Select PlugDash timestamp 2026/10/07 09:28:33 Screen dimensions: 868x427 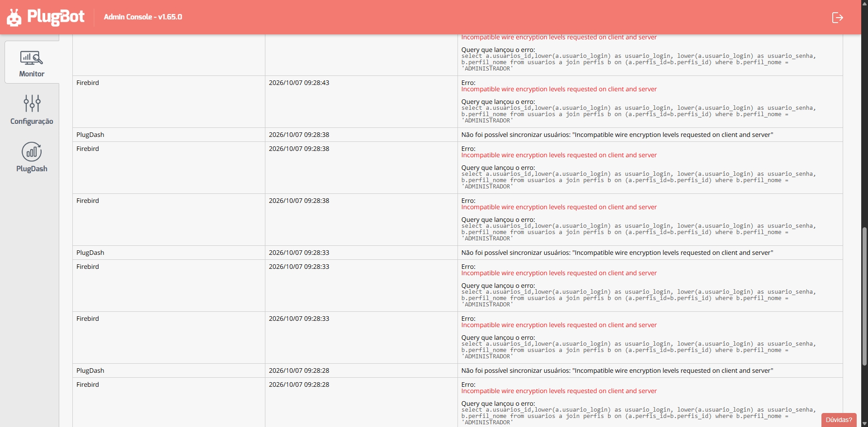pos(299,253)
